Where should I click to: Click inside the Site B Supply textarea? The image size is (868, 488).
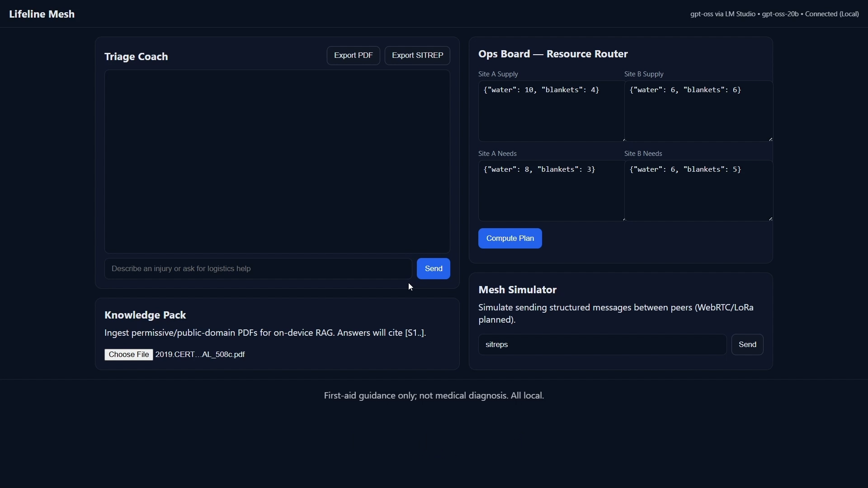[698, 112]
